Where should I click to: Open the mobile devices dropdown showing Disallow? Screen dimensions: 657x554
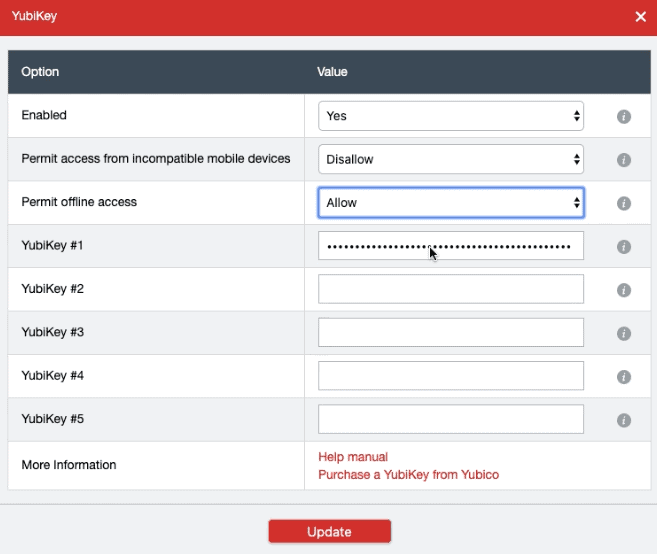pyautogui.click(x=451, y=159)
